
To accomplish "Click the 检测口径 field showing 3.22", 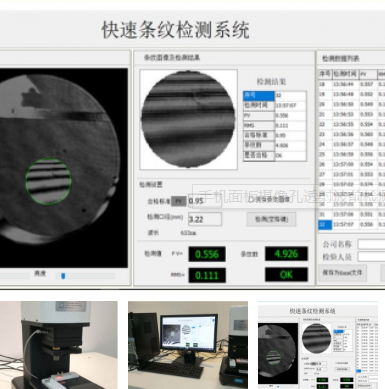I will tap(205, 219).
